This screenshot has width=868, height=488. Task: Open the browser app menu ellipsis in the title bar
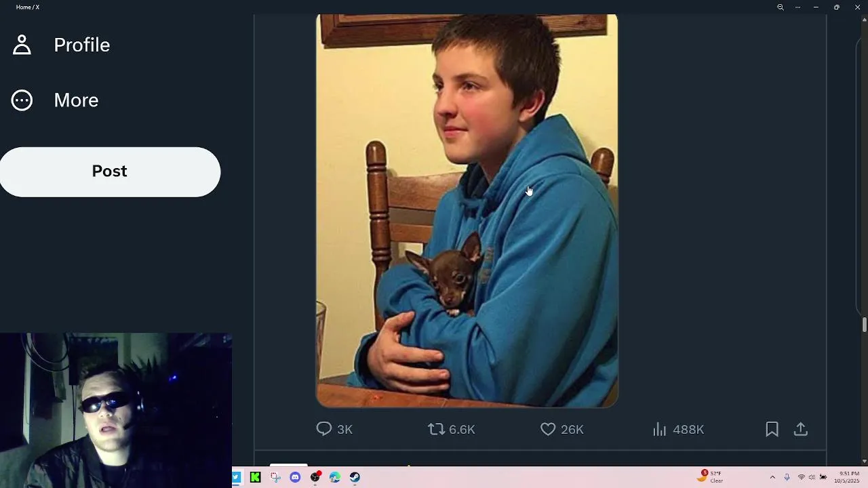point(797,7)
